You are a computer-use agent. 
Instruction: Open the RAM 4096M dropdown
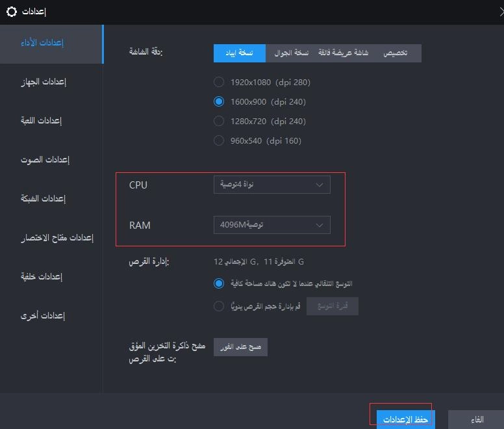click(272, 225)
